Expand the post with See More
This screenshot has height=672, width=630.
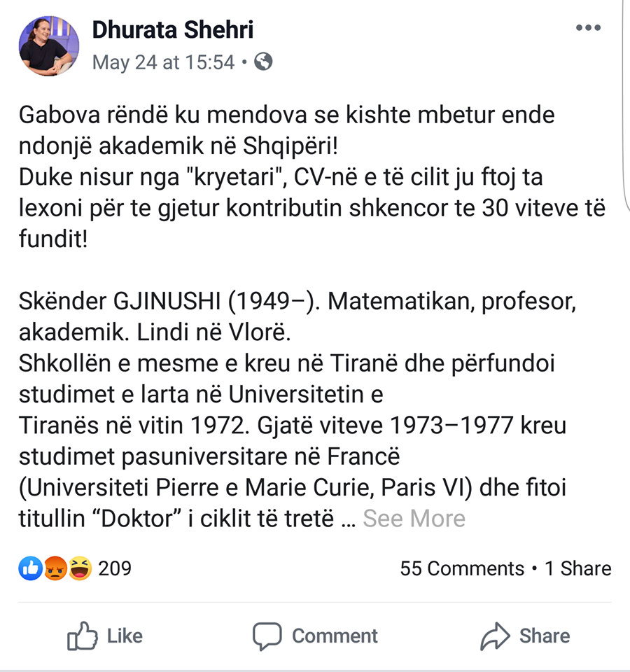pyautogui.click(x=414, y=519)
